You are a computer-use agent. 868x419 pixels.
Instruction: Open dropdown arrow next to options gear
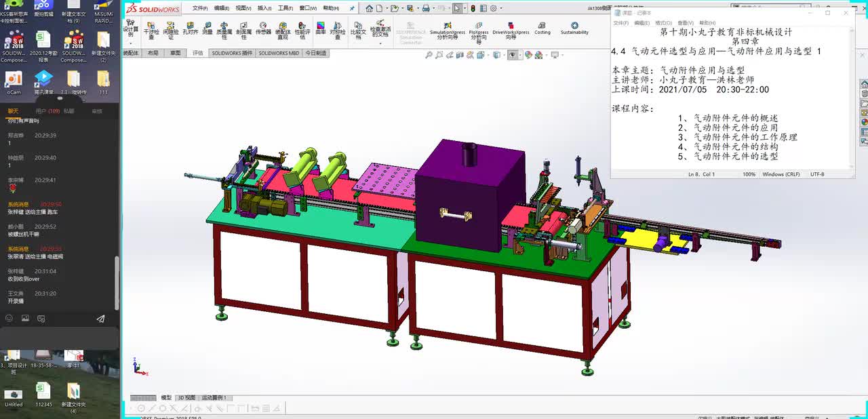pyautogui.click(x=501, y=8)
